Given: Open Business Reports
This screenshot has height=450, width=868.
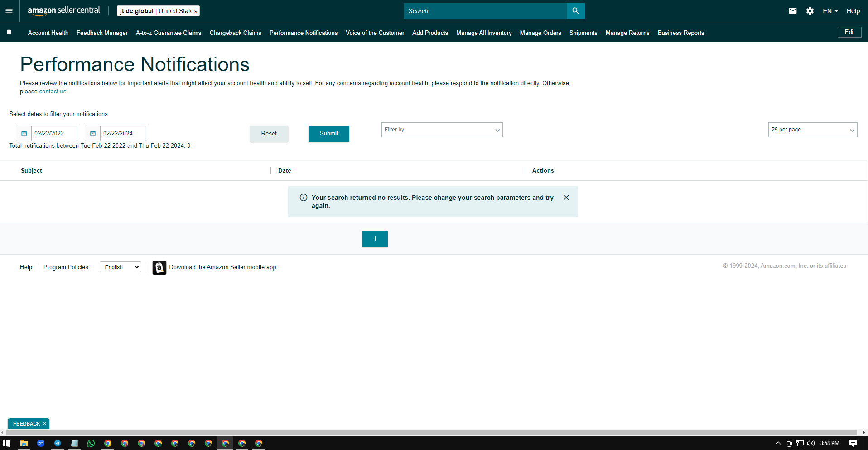Looking at the screenshot, I should pyautogui.click(x=681, y=33).
